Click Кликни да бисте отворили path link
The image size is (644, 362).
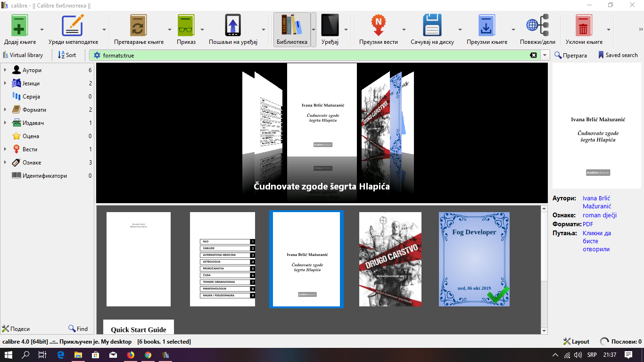point(597,241)
